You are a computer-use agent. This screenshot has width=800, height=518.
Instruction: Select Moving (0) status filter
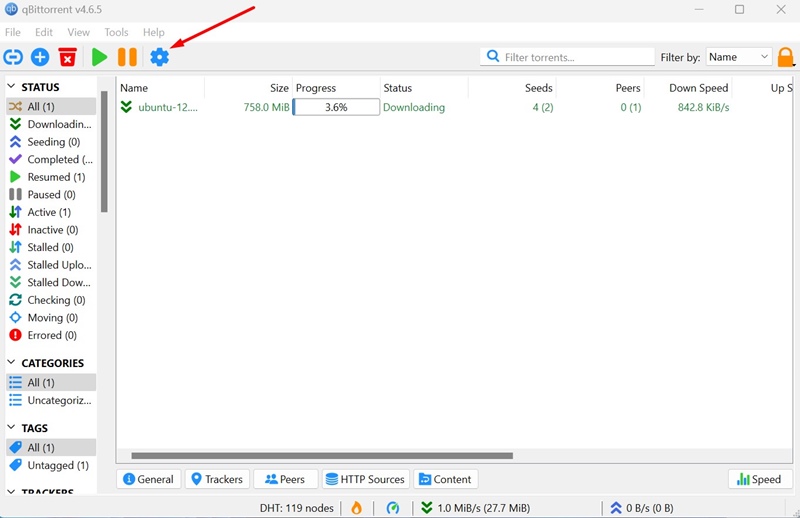pos(51,317)
